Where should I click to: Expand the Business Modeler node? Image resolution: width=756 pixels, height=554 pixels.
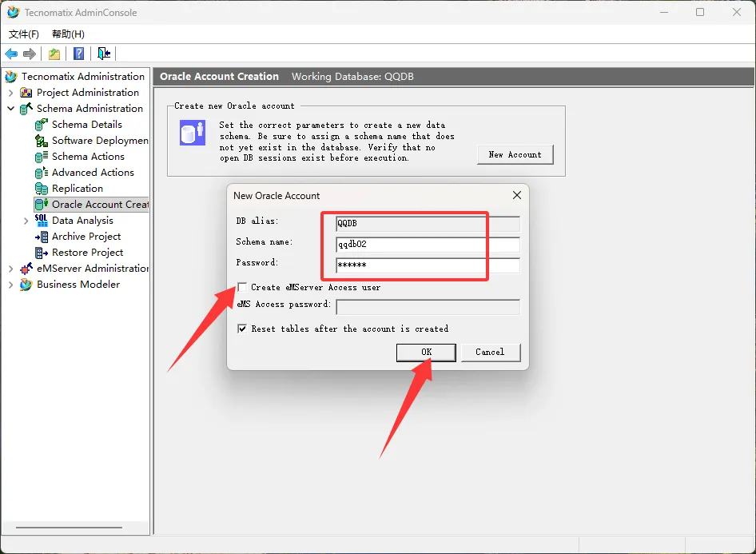[10, 285]
